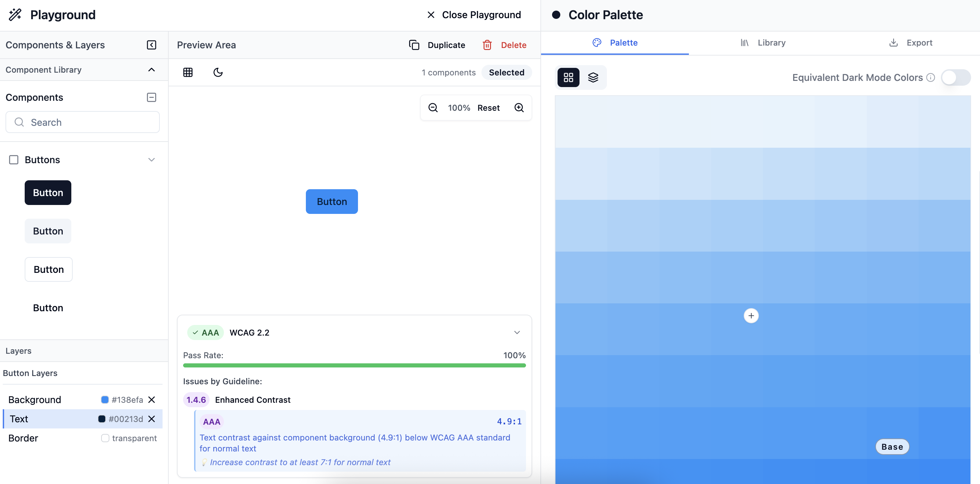Click the palette icon in Palette tab

(597, 43)
